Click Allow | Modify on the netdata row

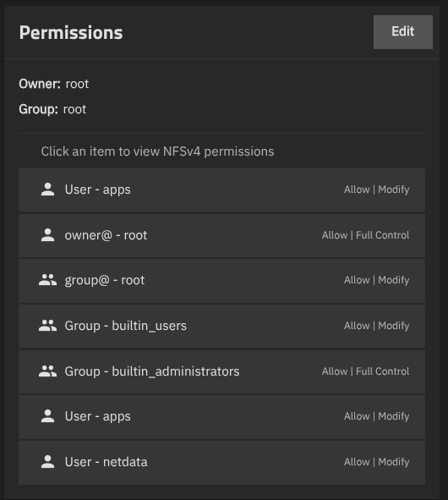(377, 462)
